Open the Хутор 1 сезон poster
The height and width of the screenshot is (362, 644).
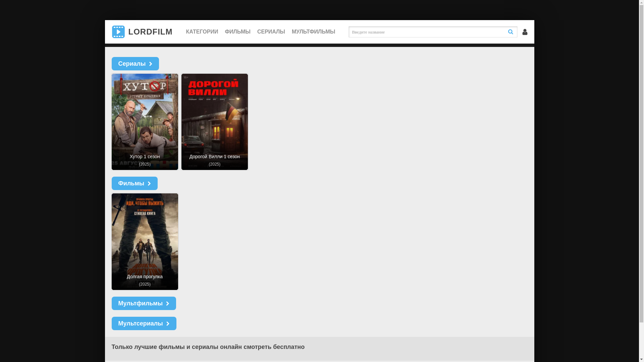click(x=145, y=122)
